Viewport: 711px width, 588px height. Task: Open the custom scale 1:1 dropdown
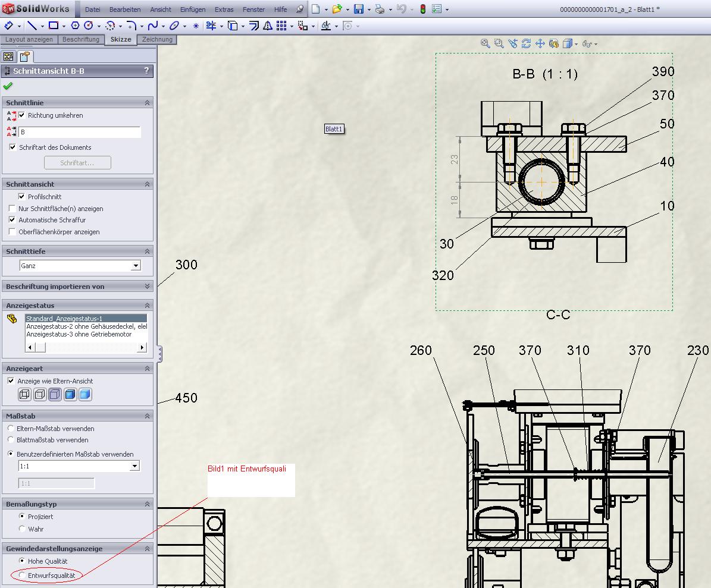(135, 467)
